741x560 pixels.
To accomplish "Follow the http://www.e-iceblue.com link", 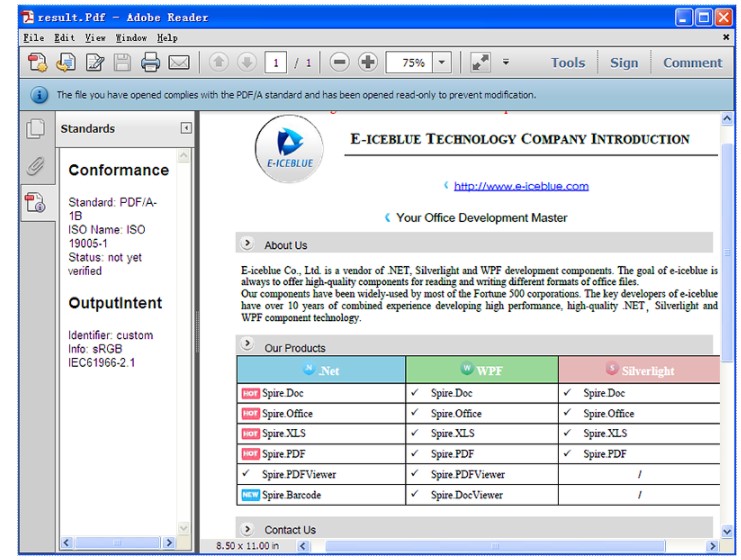I will pos(521,186).
